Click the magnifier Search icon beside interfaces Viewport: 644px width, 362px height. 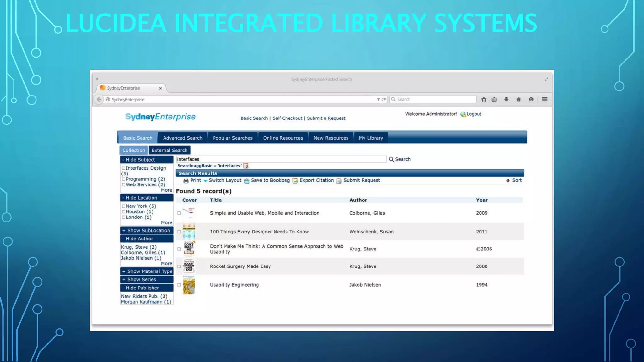[391, 159]
